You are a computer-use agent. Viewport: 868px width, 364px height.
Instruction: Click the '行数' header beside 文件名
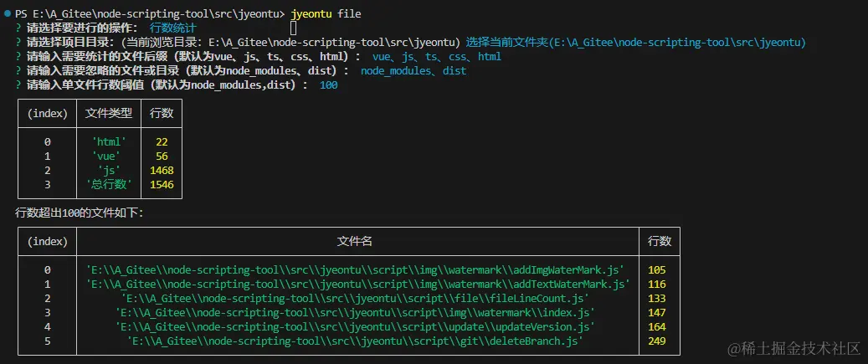[660, 241]
